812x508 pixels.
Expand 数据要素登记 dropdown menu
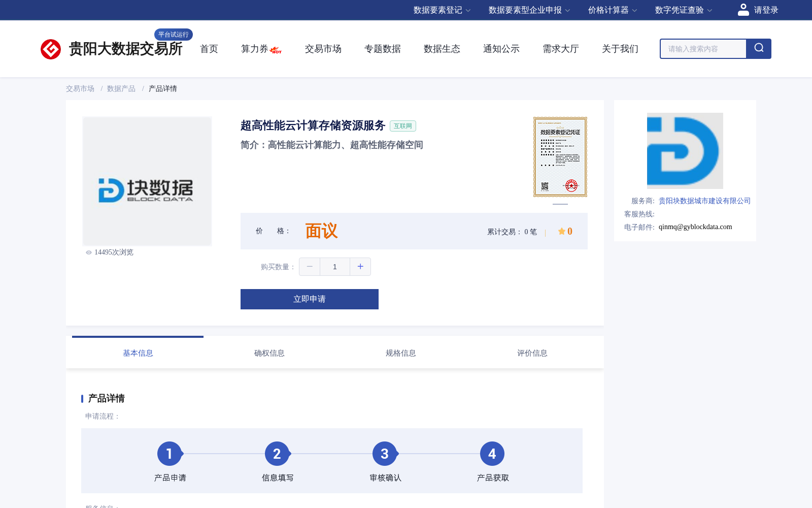442,10
